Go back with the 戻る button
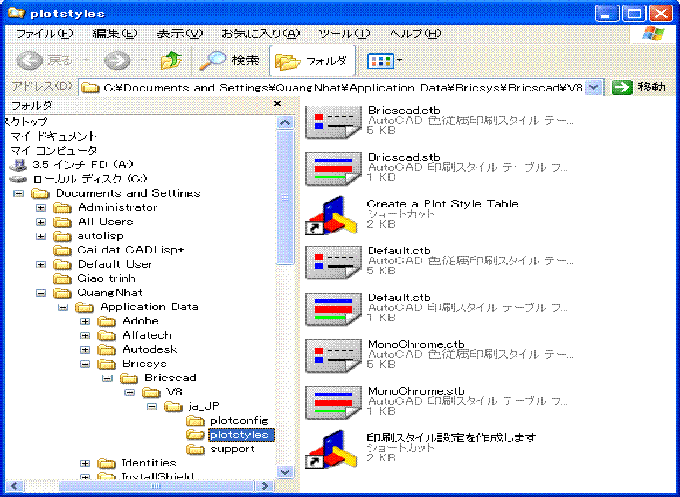 tap(43, 61)
